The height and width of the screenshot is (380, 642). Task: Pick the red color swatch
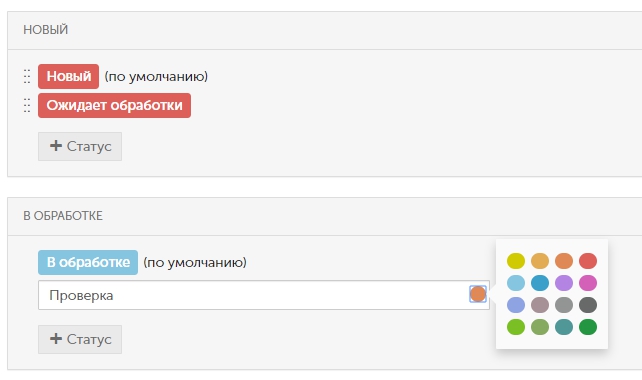point(588,261)
